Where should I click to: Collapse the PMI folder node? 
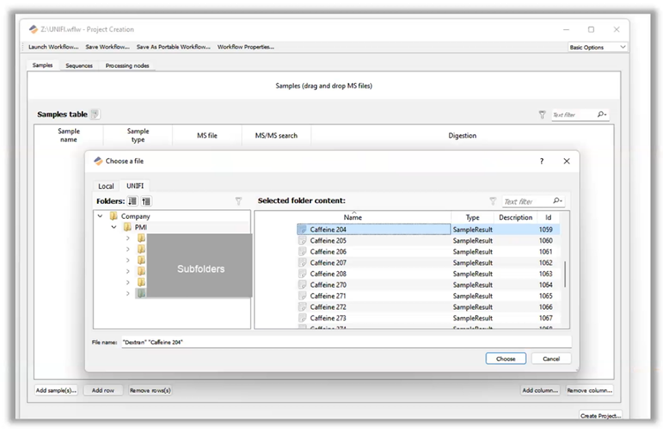pos(114,227)
